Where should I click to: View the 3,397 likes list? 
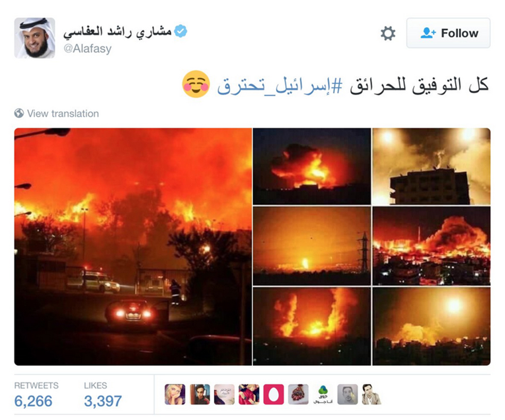tap(103, 395)
